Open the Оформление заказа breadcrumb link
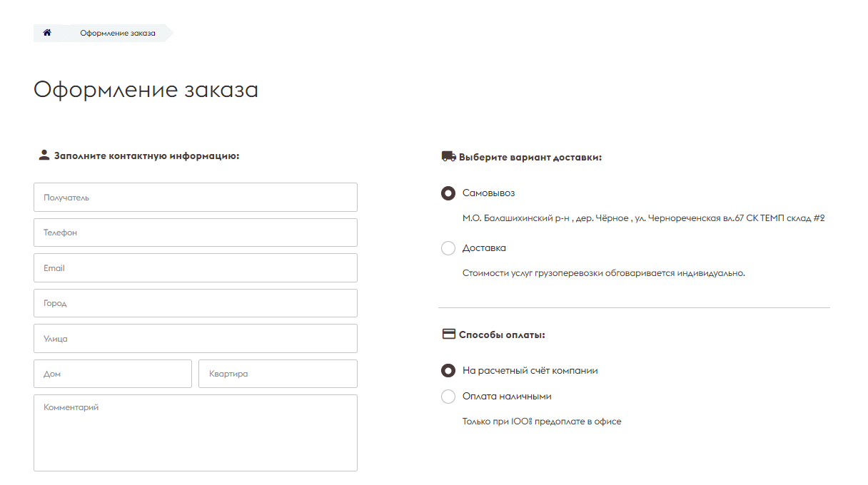This screenshot has width=868, height=485. [118, 33]
